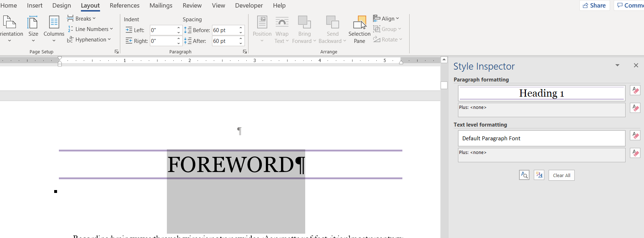Open the Reveal Formatting button
Screen dimensions: 644x238
[x=524, y=175]
